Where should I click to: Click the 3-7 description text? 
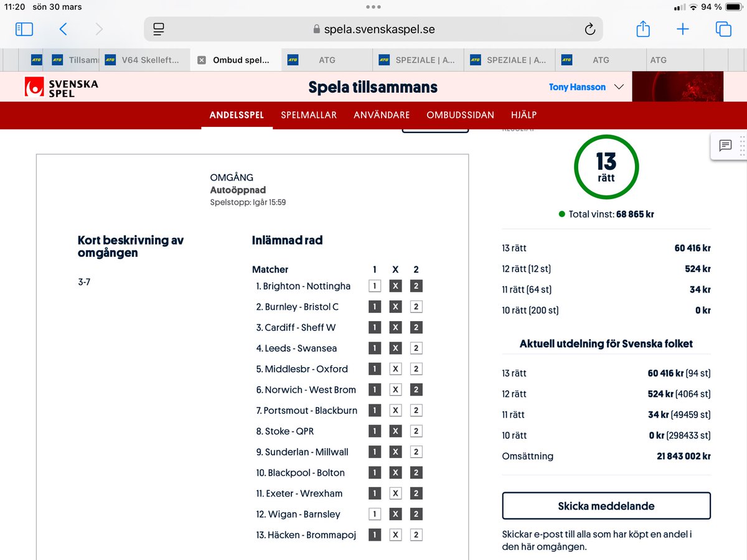[x=84, y=282]
